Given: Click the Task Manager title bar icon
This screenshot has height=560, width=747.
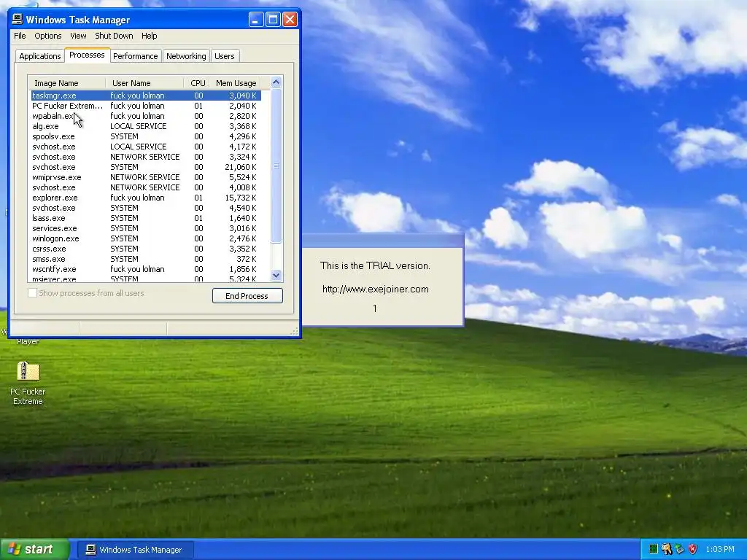Looking at the screenshot, I should [18, 20].
